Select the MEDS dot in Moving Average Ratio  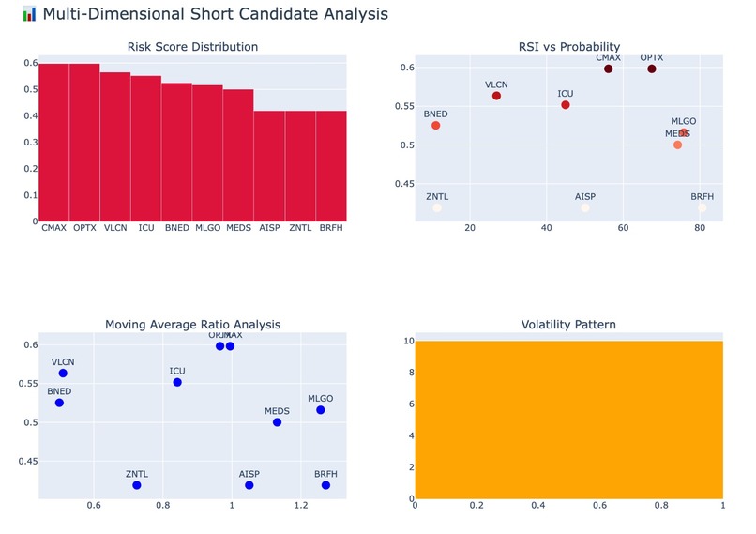point(278,422)
